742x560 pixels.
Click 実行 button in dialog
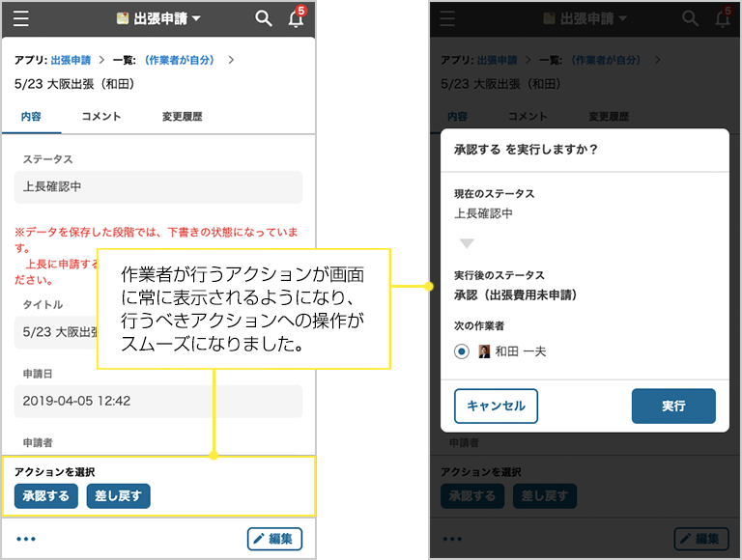[x=673, y=406]
